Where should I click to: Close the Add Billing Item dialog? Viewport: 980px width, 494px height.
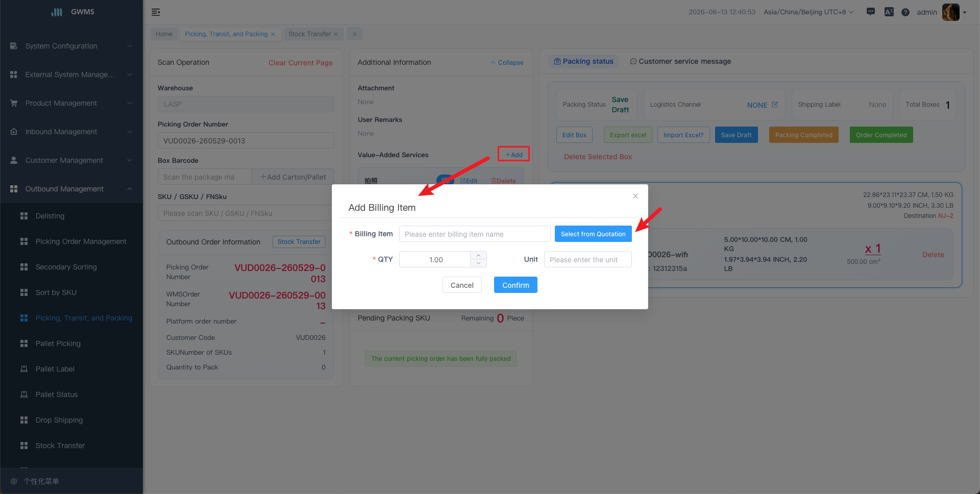(635, 196)
